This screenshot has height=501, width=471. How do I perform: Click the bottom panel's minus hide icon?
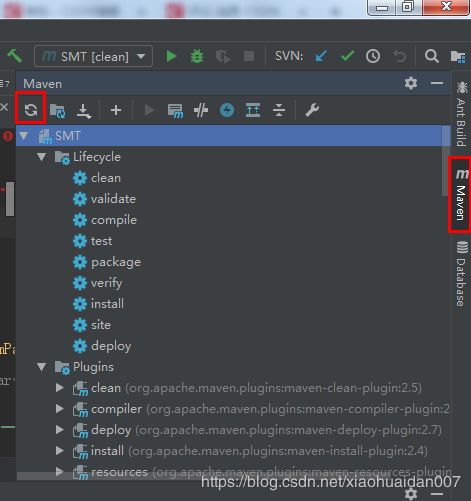(437, 494)
